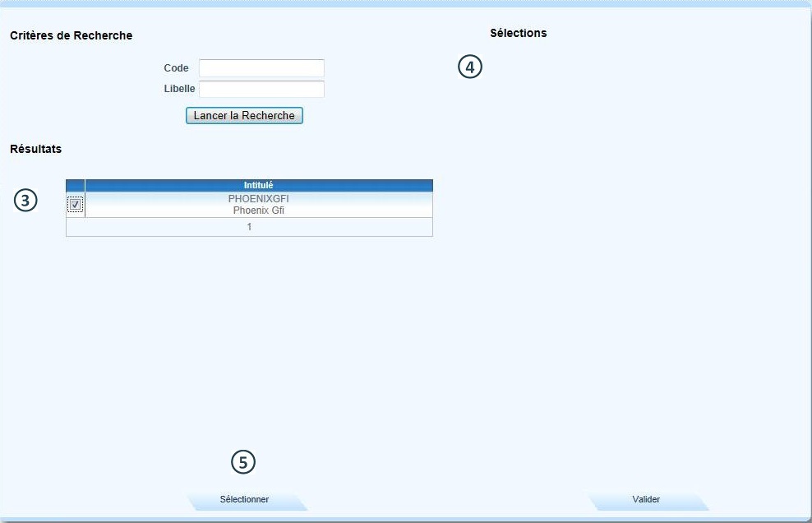
Task: Click the Phoenix Gfi label in results row
Action: [258, 211]
